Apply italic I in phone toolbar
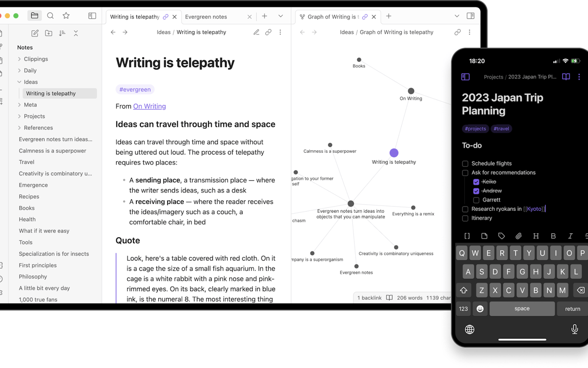The height and width of the screenshot is (368, 588). [x=570, y=236]
